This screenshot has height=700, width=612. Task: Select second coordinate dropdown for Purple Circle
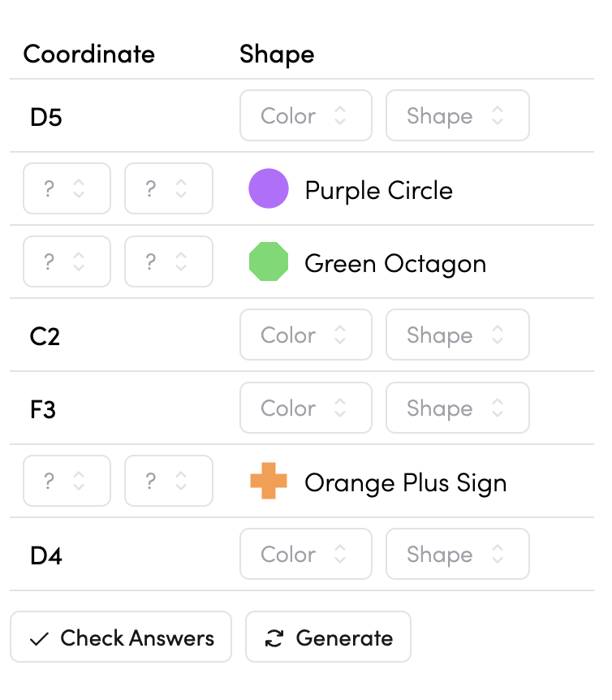(x=168, y=189)
